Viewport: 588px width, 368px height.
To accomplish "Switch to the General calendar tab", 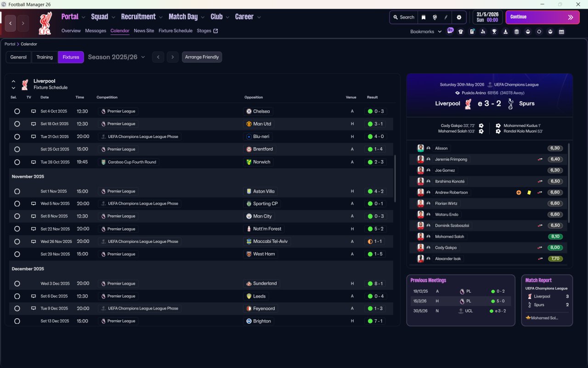I will (18, 57).
